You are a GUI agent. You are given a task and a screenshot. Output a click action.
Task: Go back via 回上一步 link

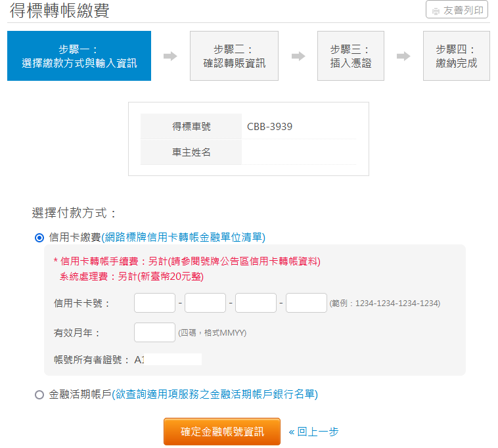[313, 432]
